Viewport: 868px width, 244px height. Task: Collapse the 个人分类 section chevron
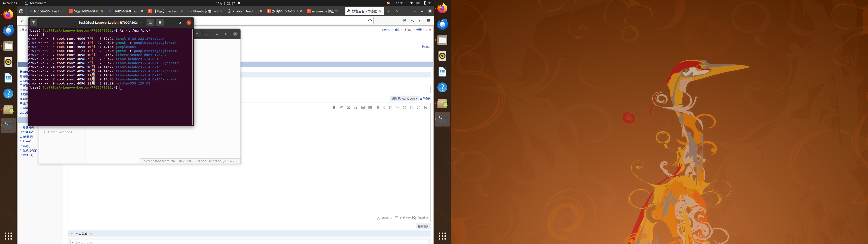coord(72,234)
